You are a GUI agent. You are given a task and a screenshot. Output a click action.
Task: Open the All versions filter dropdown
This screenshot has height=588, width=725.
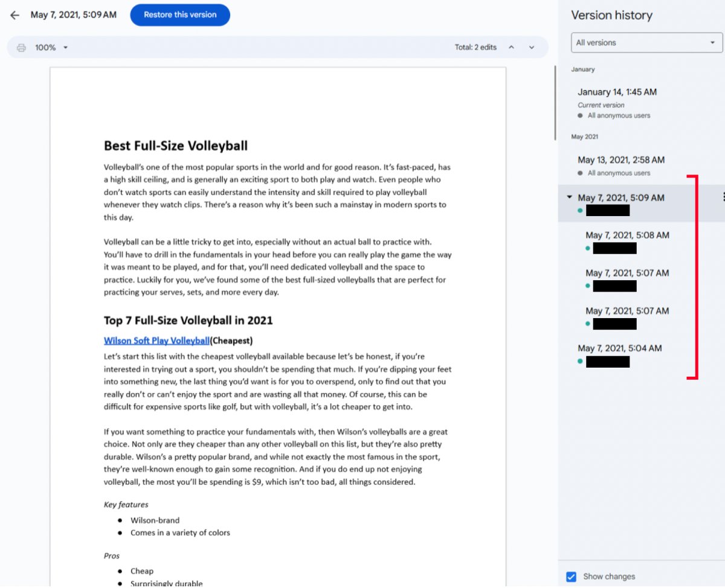pos(646,43)
